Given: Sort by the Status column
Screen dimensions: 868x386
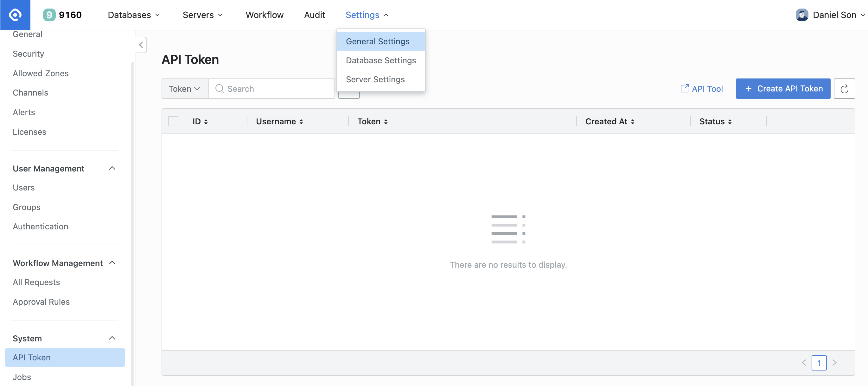Looking at the screenshot, I should [730, 122].
